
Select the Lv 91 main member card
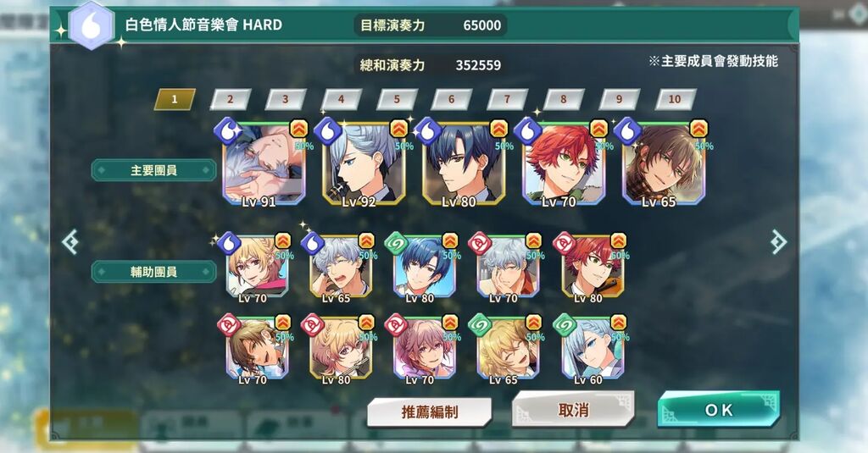tap(264, 164)
